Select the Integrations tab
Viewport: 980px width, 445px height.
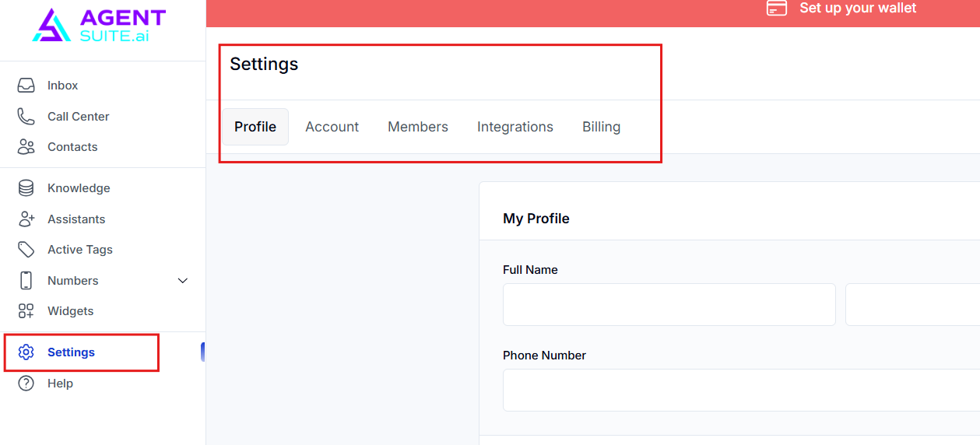[x=515, y=127]
